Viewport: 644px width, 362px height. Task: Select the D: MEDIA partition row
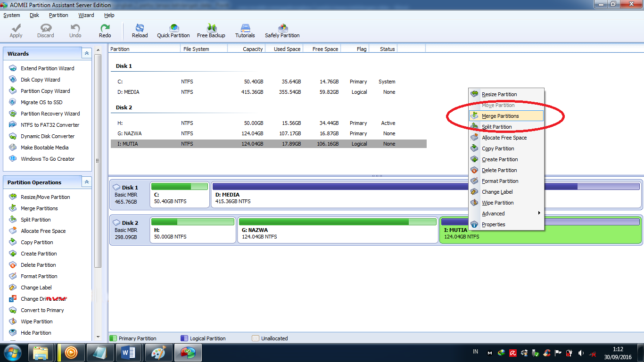tap(269, 92)
